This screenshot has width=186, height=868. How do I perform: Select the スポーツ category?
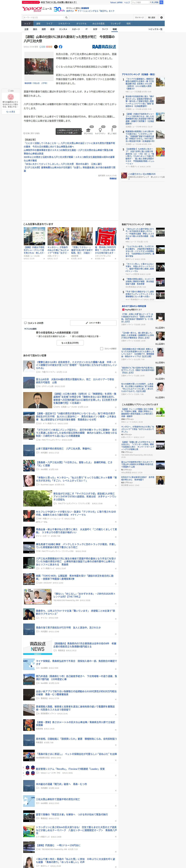point(76,29)
